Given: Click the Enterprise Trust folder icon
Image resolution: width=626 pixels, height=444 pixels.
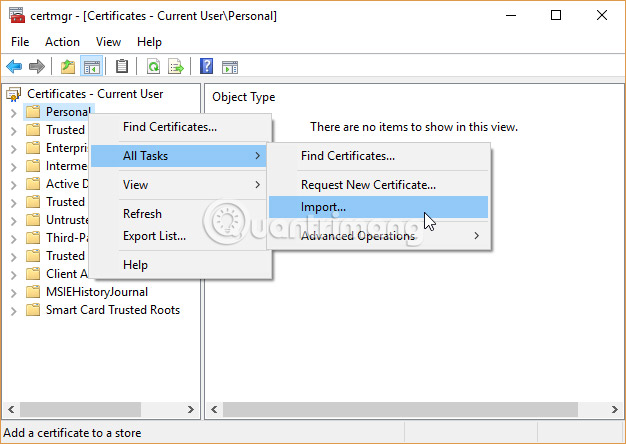Looking at the screenshot, I should click(x=33, y=148).
